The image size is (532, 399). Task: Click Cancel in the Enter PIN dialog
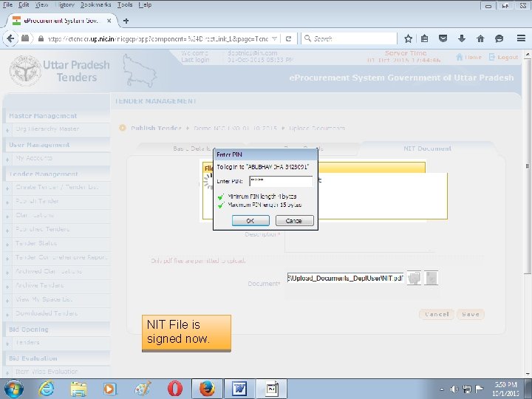[x=294, y=220]
